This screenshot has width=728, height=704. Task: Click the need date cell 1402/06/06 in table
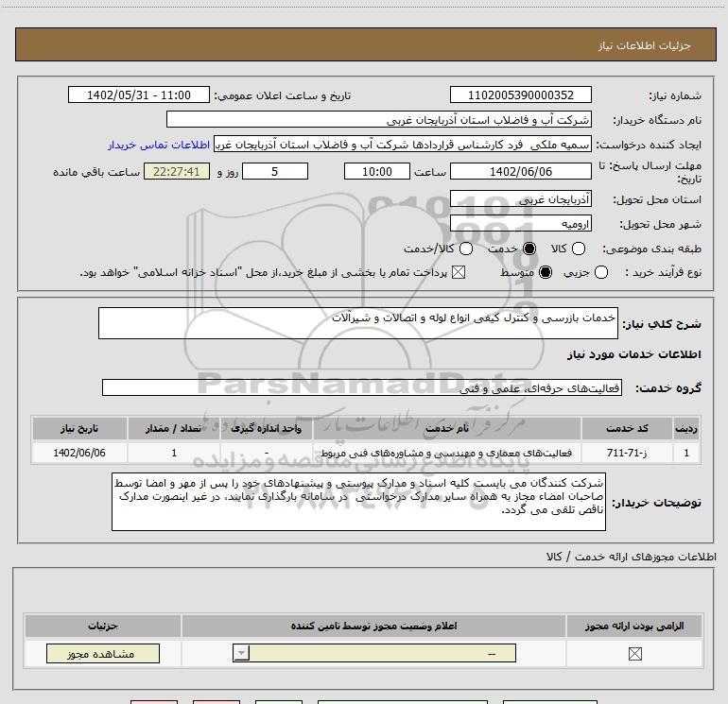[x=79, y=453]
